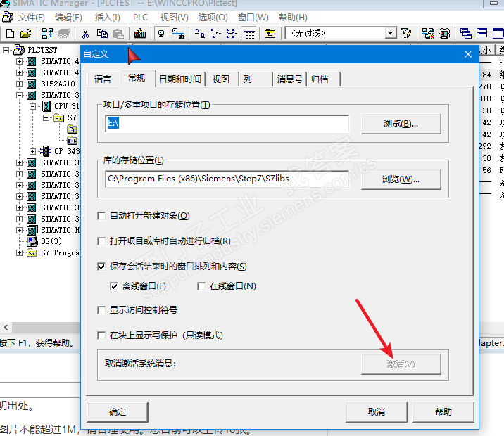Click the paste toolbar icon
The image size is (504, 436).
[x=118, y=33]
